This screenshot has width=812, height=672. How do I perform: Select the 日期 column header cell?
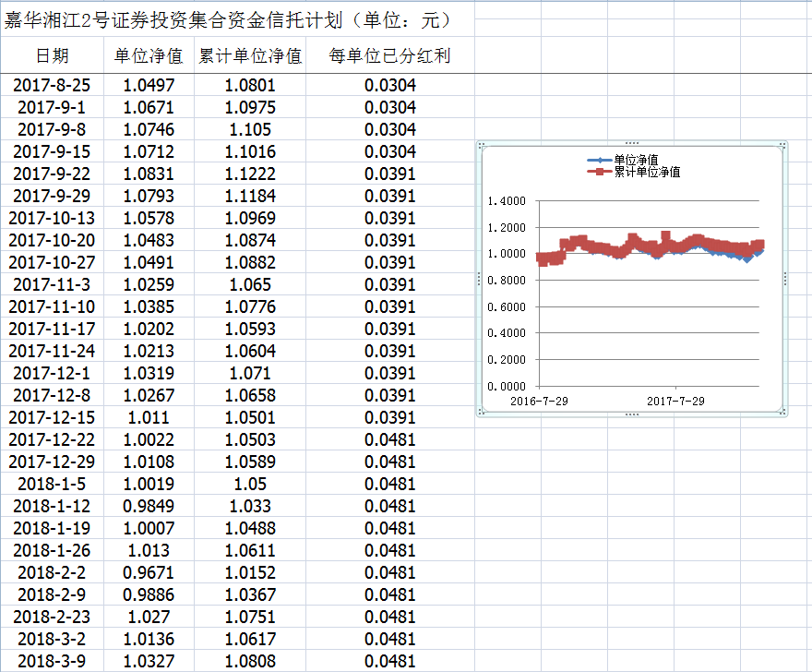coord(52,56)
